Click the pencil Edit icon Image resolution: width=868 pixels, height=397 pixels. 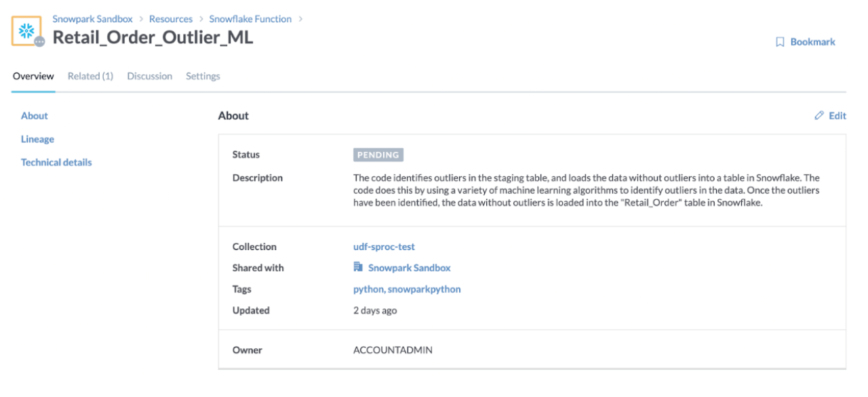click(819, 116)
